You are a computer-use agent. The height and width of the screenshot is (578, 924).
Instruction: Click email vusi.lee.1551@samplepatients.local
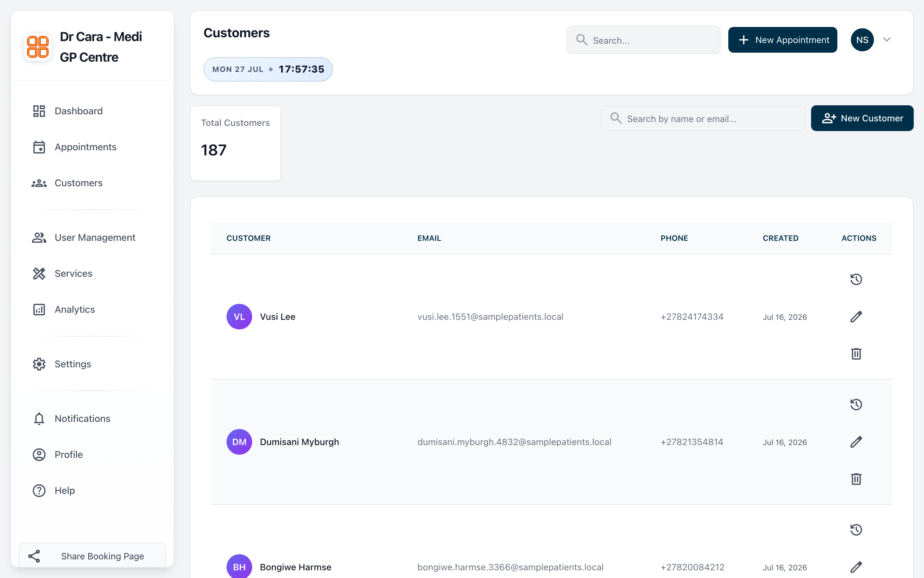[490, 317]
